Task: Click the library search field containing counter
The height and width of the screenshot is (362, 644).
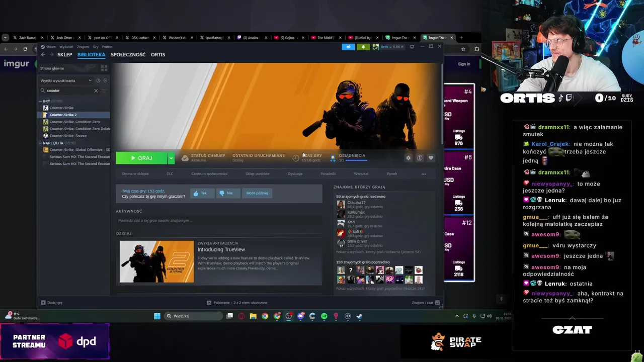Action: tap(69, 90)
